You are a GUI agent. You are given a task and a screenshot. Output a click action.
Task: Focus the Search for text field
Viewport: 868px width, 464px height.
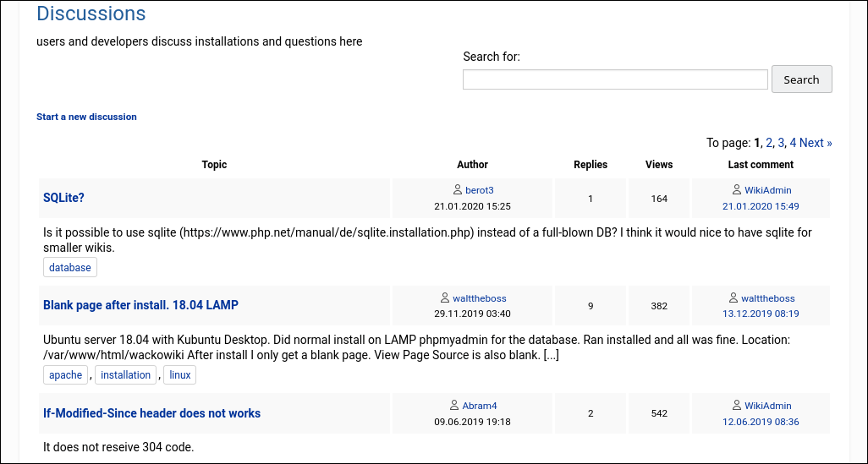tap(615, 79)
